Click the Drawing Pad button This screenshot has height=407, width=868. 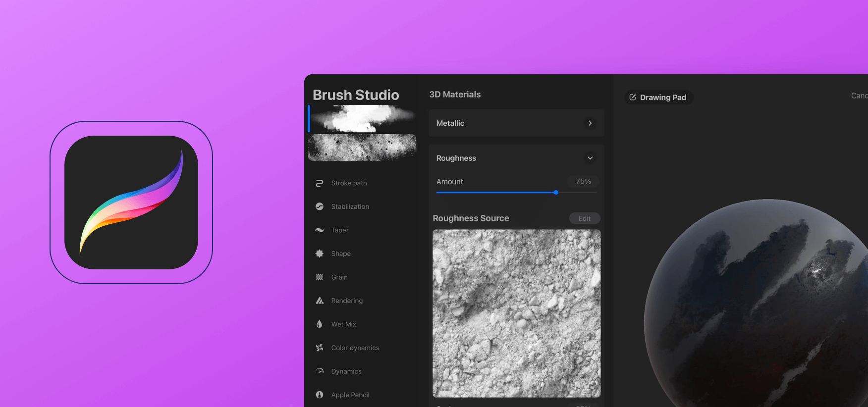(659, 97)
